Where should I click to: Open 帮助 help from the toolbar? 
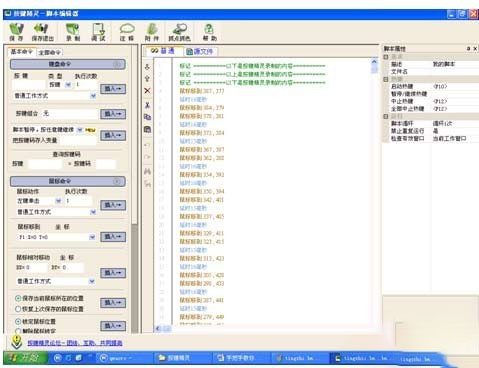(210, 32)
